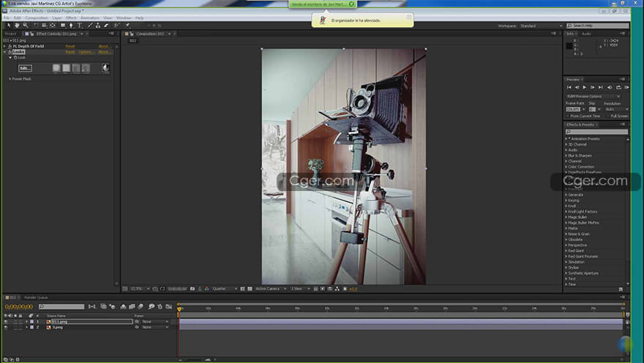This screenshot has width=644, height=363.
Task: Select the Puppet Pin tool
Action: coord(128,26)
